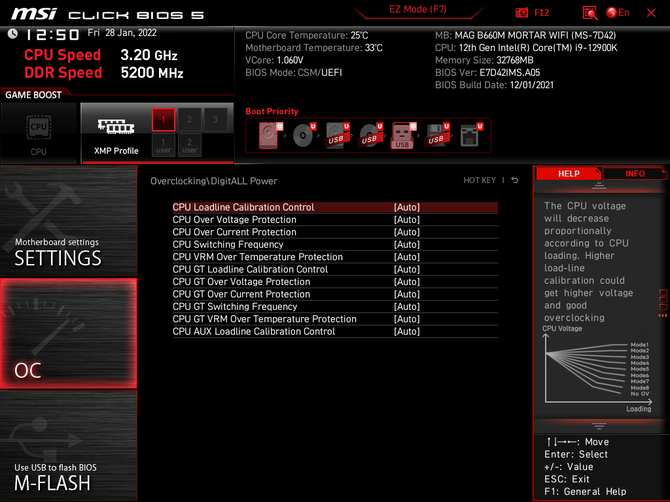Select the USB optical drive boot icon
This screenshot has height=502, width=670.
[370, 135]
